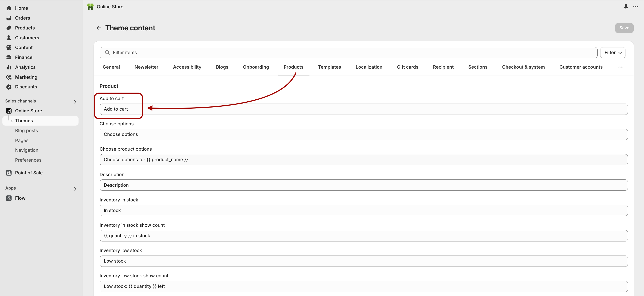
Task: Expand the Apps section chevron
Action: [x=75, y=189]
